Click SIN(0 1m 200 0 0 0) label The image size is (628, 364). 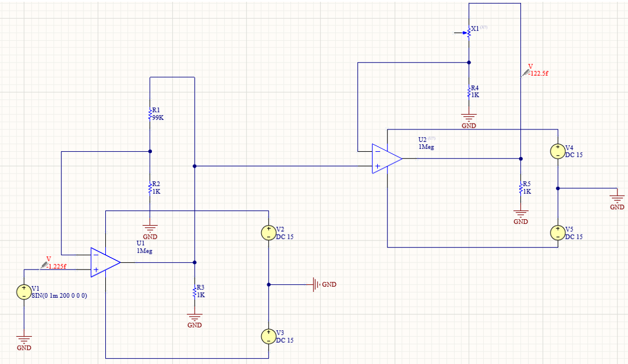click(x=59, y=295)
